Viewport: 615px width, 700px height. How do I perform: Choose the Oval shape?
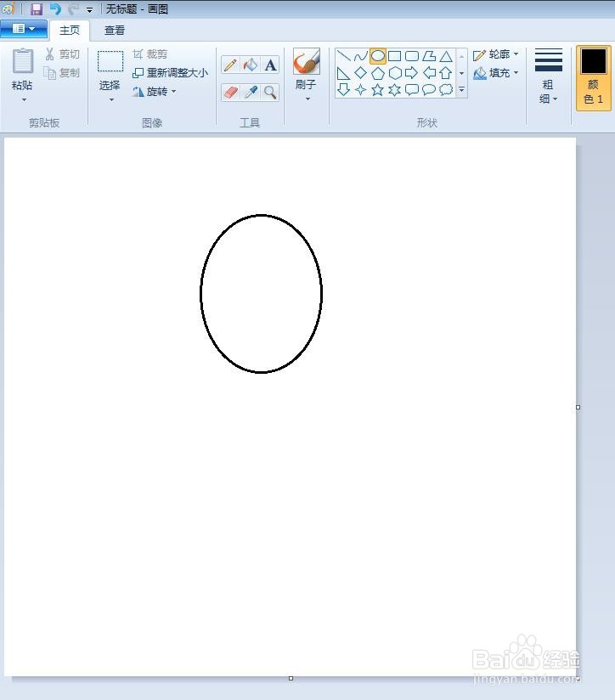[x=377, y=56]
